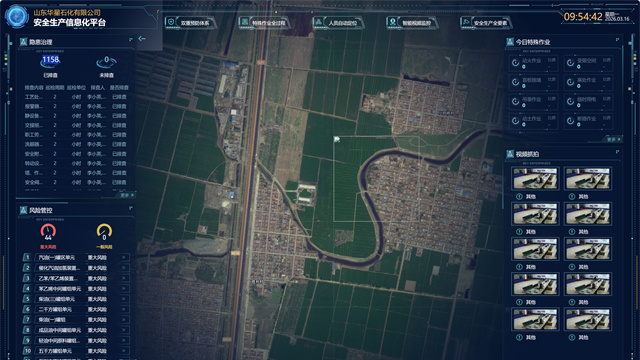640x360 pixels.
Task: Switch to the 智能视频监控 tab
Action: point(412,22)
